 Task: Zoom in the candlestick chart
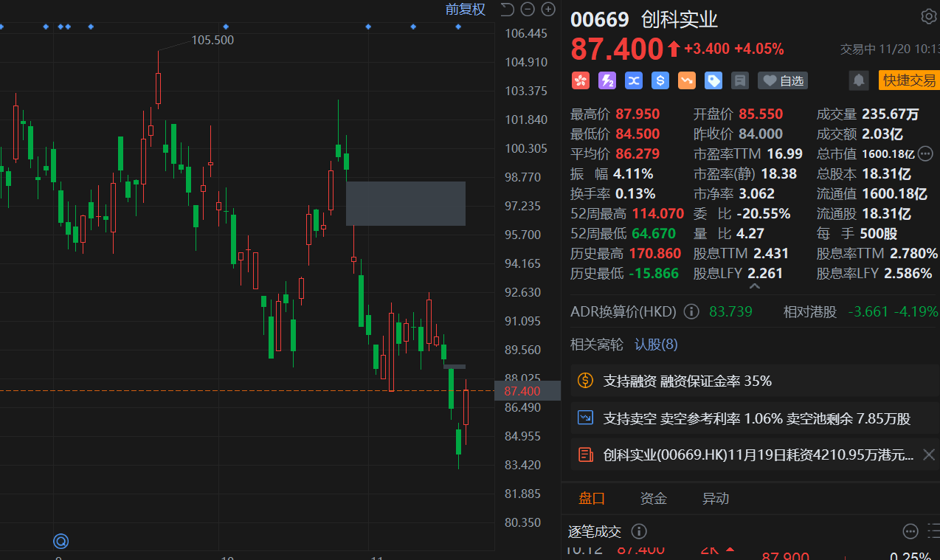tap(548, 10)
